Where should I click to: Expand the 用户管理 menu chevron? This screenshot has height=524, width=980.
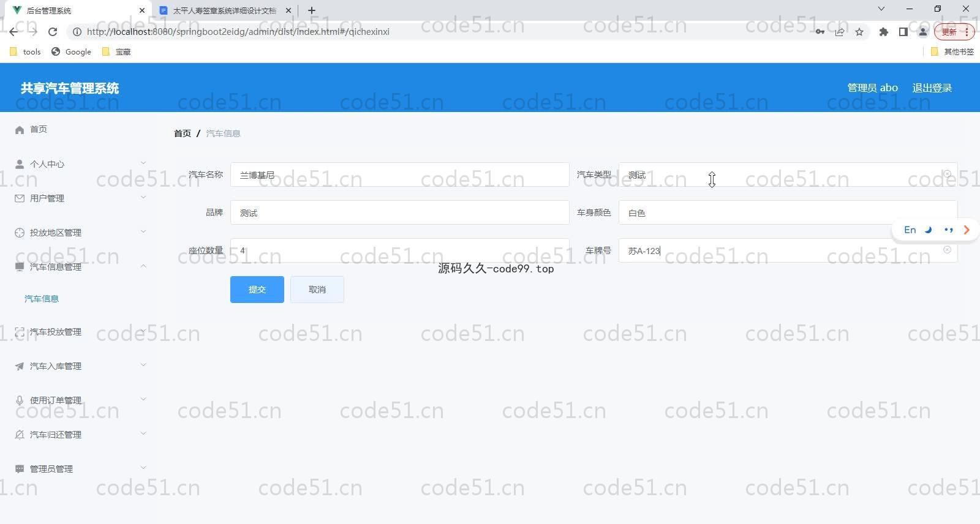[143, 197]
